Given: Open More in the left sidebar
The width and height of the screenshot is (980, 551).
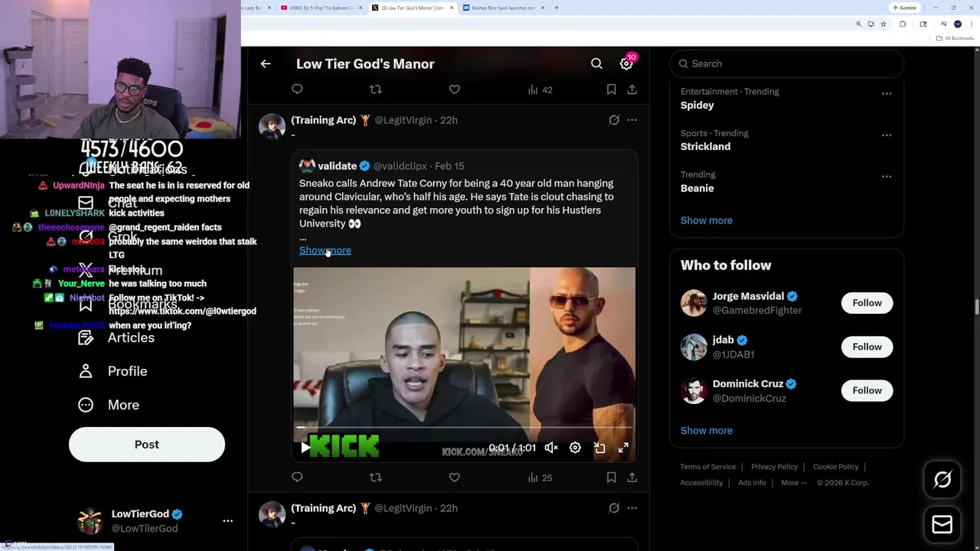Looking at the screenshot, I should [109, 405].
